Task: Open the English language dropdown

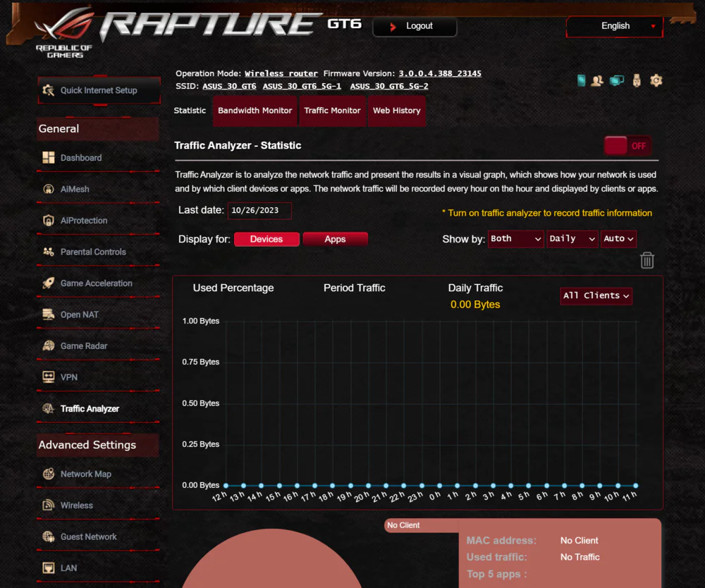Action: [615, 26]
